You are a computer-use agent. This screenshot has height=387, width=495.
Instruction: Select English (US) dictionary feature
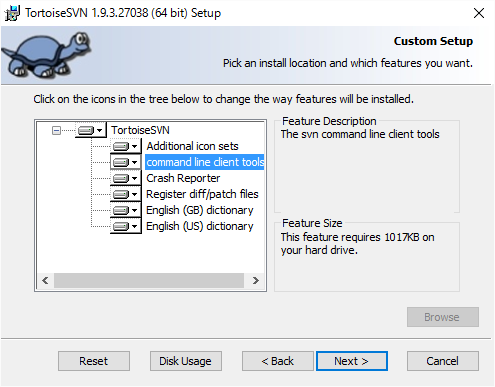[200, 226]
